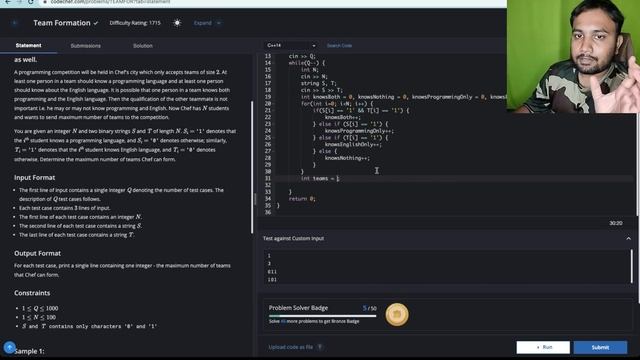
Task: Click the 'Problem Solver Badge' title
Action: (298, 308)
